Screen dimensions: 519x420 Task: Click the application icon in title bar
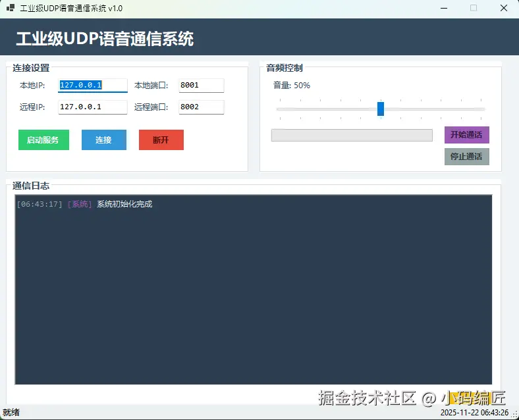pos(11,8)
